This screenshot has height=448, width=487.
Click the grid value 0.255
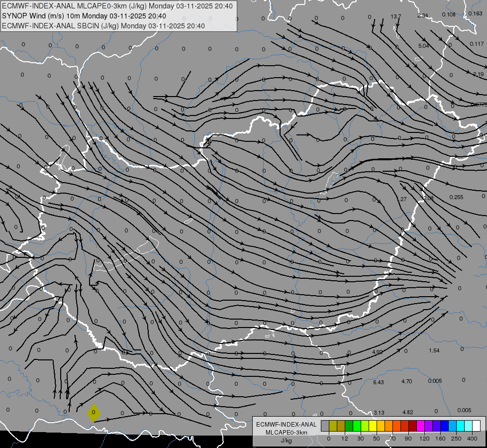(x=456, y=198)
